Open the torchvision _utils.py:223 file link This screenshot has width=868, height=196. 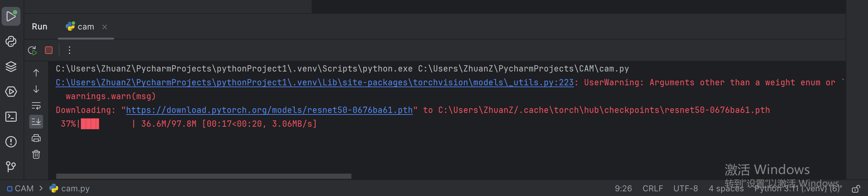coord(314,83)
